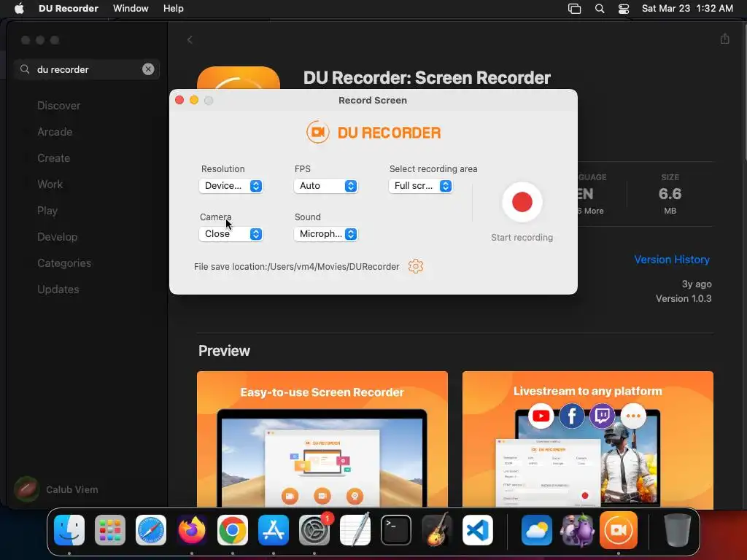The width and height of the screenshot is (747, 560).
Task: Open file save location settings gear
Action: (415, 266)
